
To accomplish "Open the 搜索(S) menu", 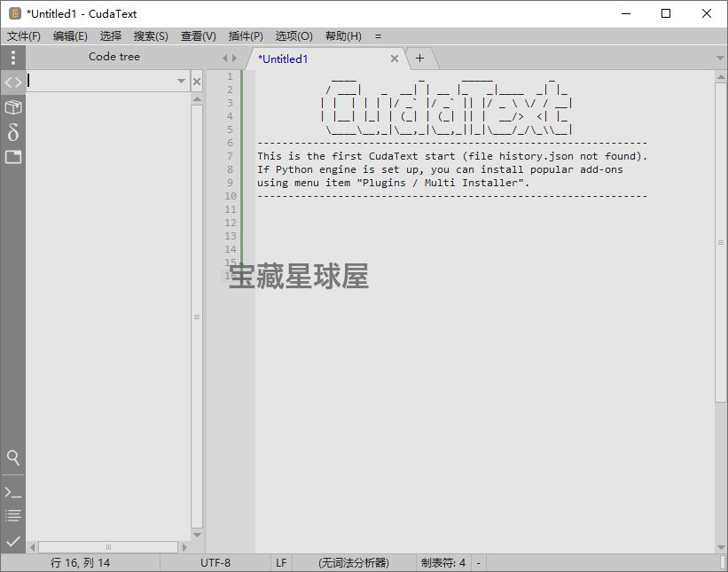I will point(151,36).
